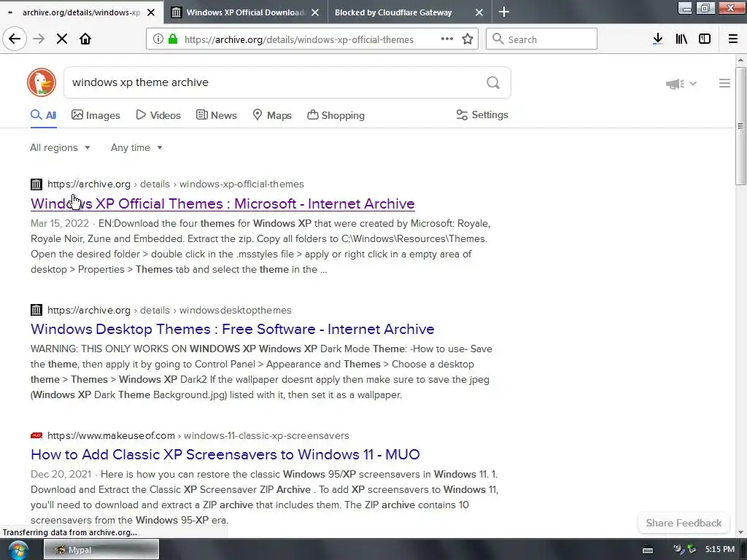
Task: Show the on-screen keyboard tray icon
Action: [x=648, y=550]
